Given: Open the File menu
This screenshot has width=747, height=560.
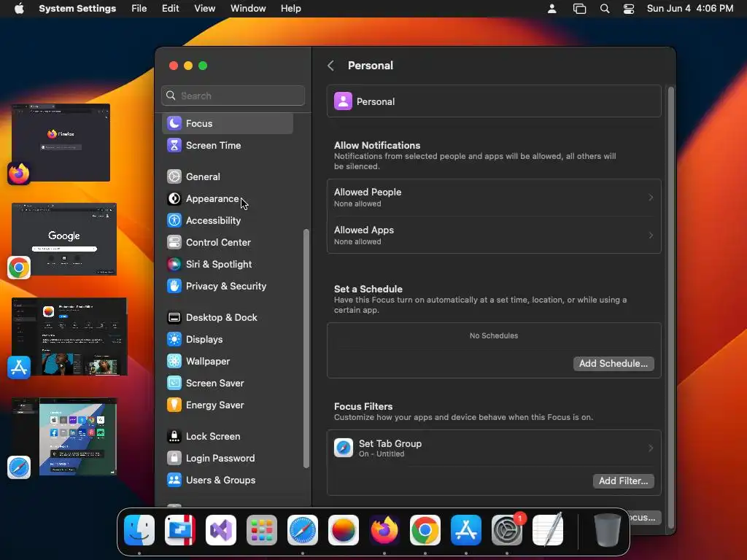Looking at the screenshot, I should [x=139, y=9].
